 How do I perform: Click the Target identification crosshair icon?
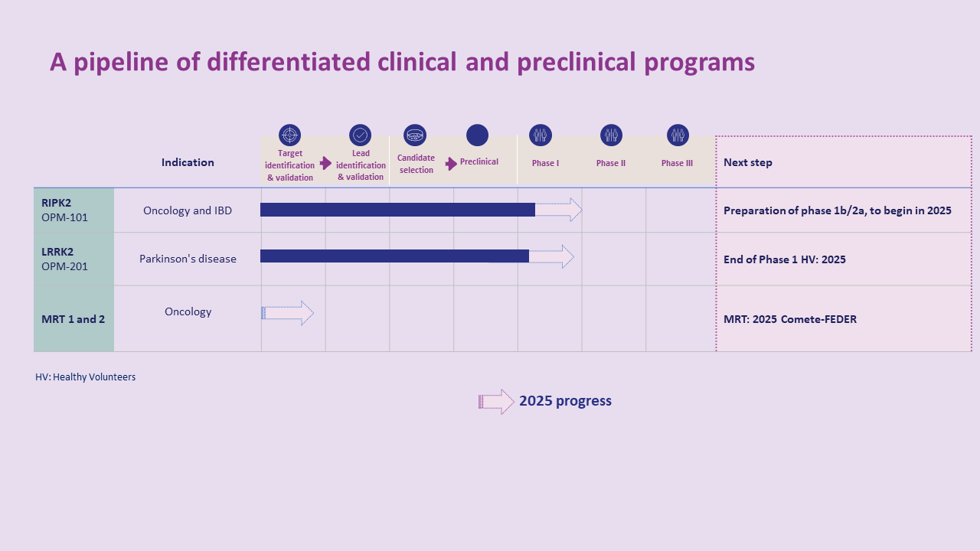click(x=290, y=135)
